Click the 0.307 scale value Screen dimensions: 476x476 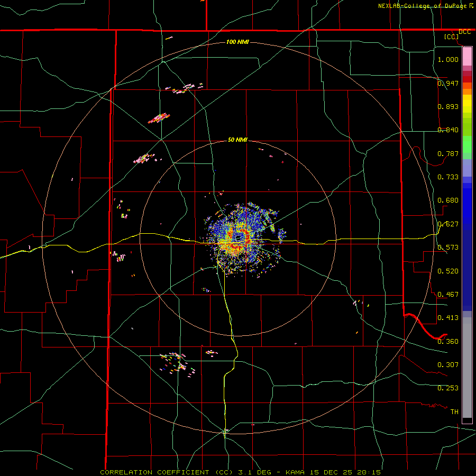(x=448, y=365)
